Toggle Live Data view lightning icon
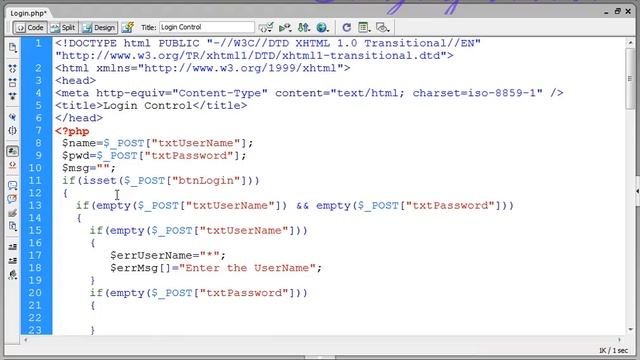640x360 pixels. pyautogui.click(x=128, y=27)
